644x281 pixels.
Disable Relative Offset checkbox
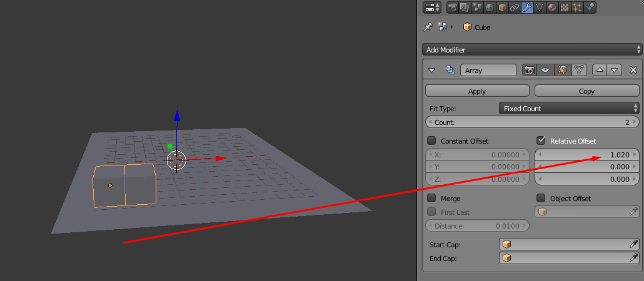[541, 140]
